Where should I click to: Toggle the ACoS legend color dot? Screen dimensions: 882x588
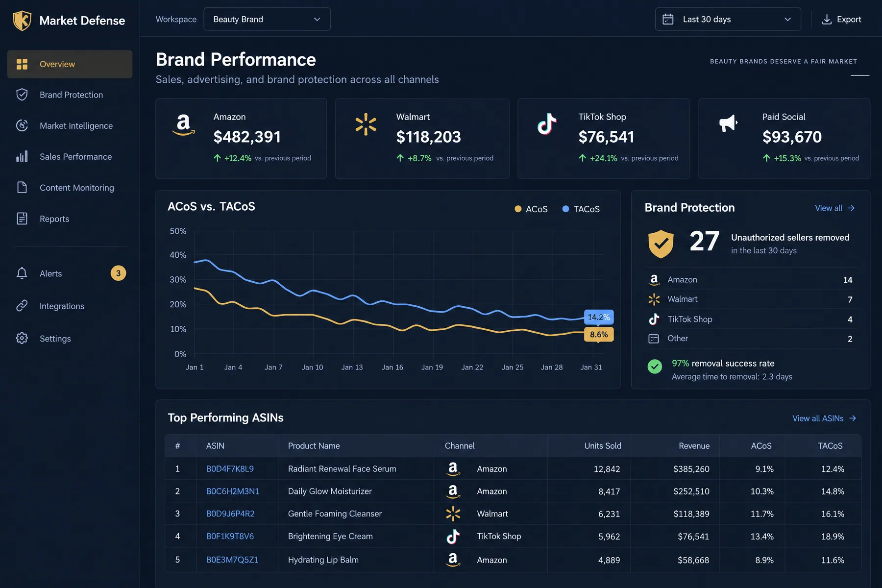click(x=518, y=209)
